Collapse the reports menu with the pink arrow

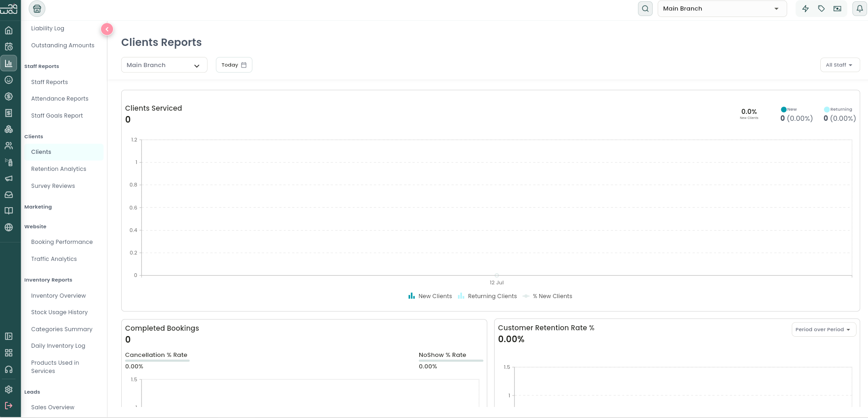click(x=107, y=29)
